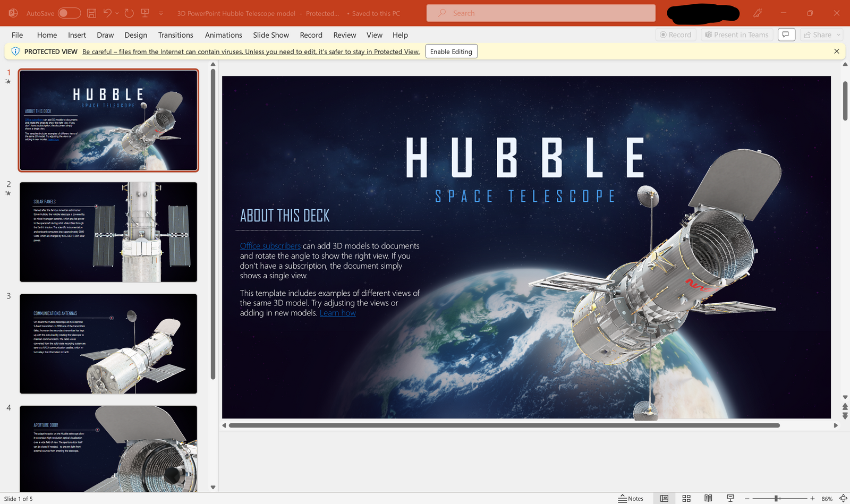Expand the Undo history dropdown arrow
This screenshot has width=850, height=504.
(x=117, y=13)
